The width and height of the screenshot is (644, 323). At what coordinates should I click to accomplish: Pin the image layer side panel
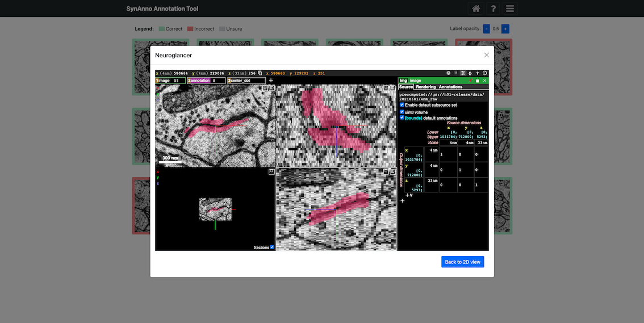pos(471,81)
